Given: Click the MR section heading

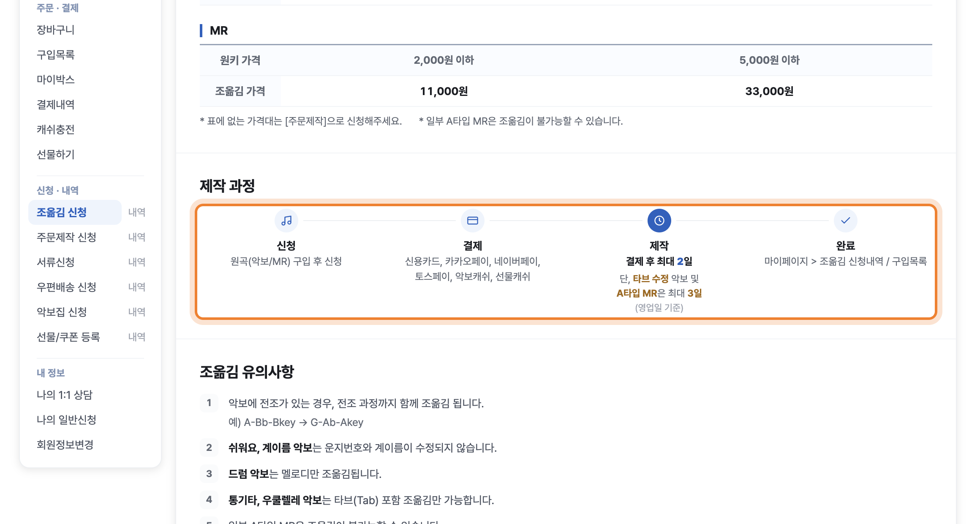Looking at the screenshot, I should point(219,30).
